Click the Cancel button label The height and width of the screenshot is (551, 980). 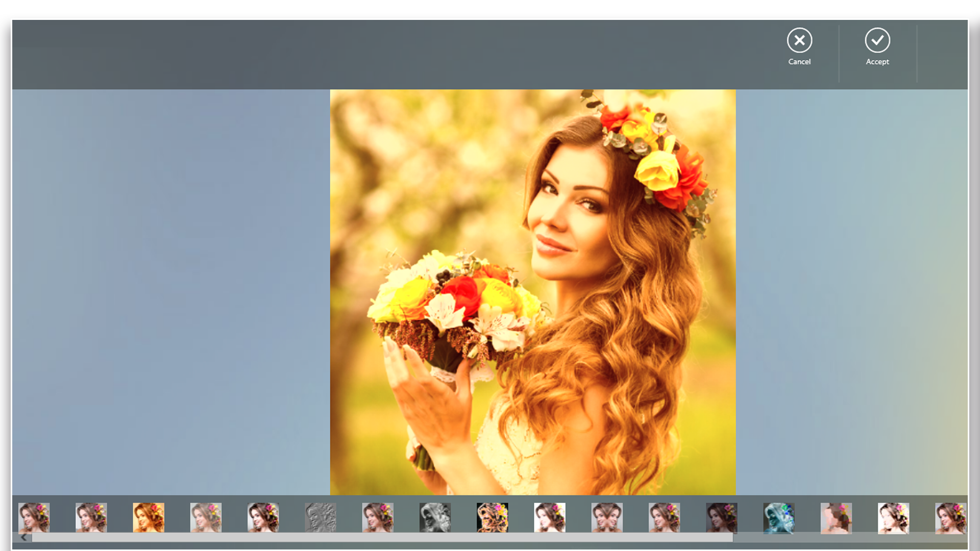pyautogui.click(x=799, y=62)
